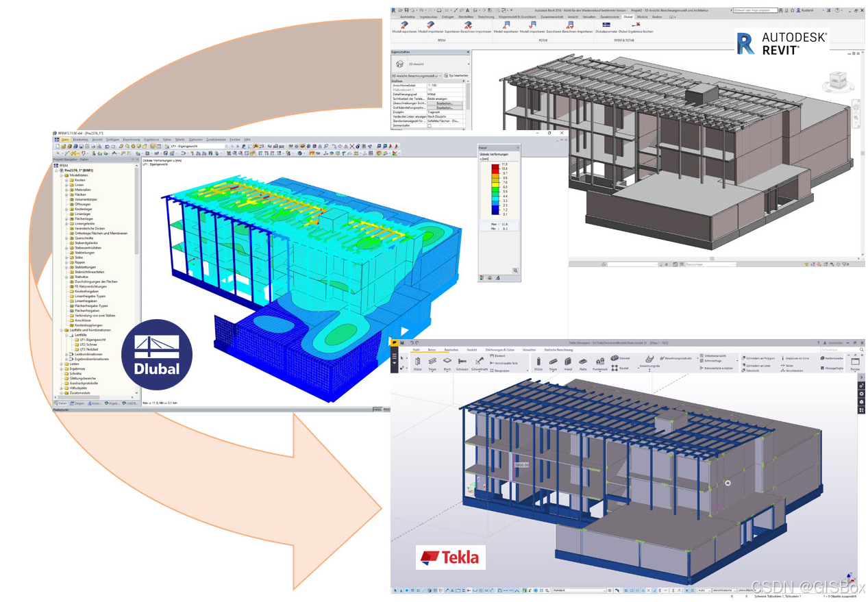The width and height of the screenshot is (868, 602).
Task: Click RFEM Exportieren-Berechnen-Importieren icon in Revit
Action: (467, 24)
